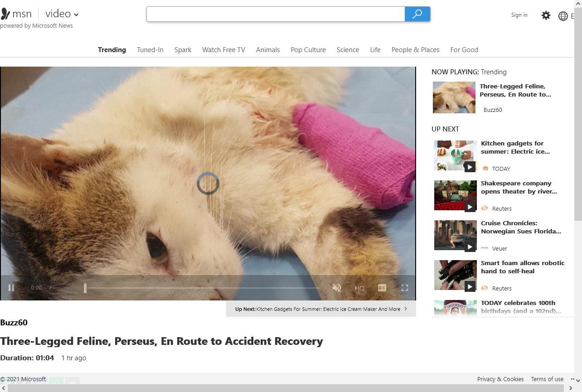
Task: Click the Sign in link
Action: [519, 15]
